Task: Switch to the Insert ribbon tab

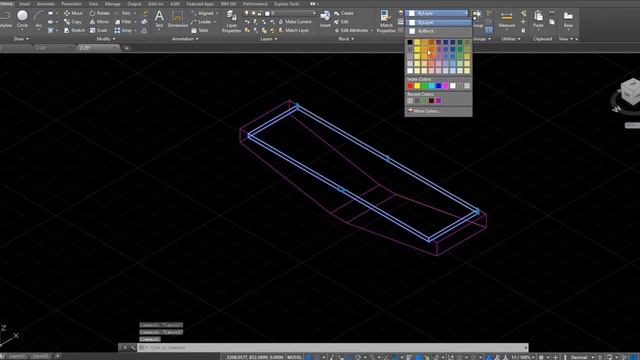Action: [24, 4]
